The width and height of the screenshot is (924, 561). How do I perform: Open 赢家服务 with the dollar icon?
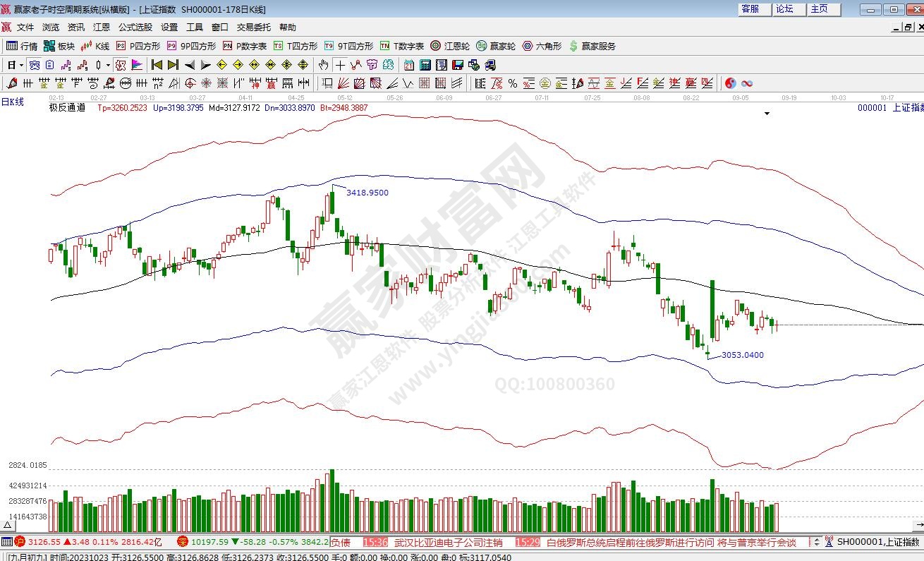coord(591,46)
